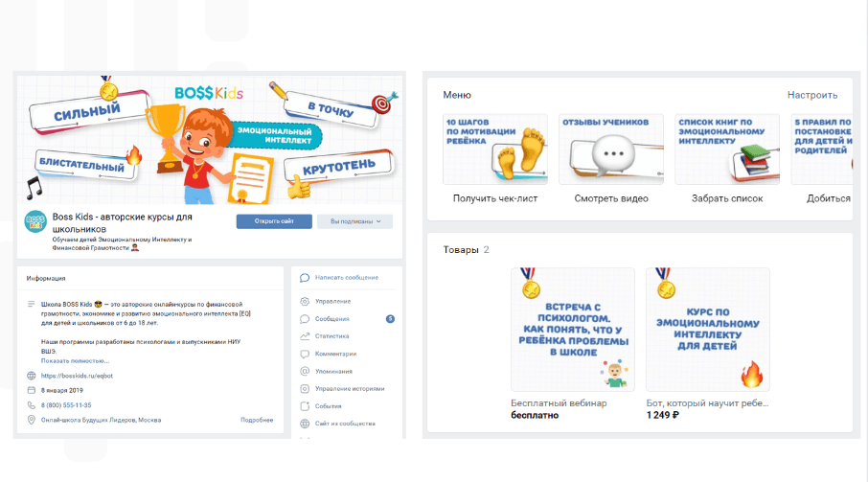Open the Отзывы учеников menu card
This screenshot has width=868, height=482.
click(x=611, y=149)
